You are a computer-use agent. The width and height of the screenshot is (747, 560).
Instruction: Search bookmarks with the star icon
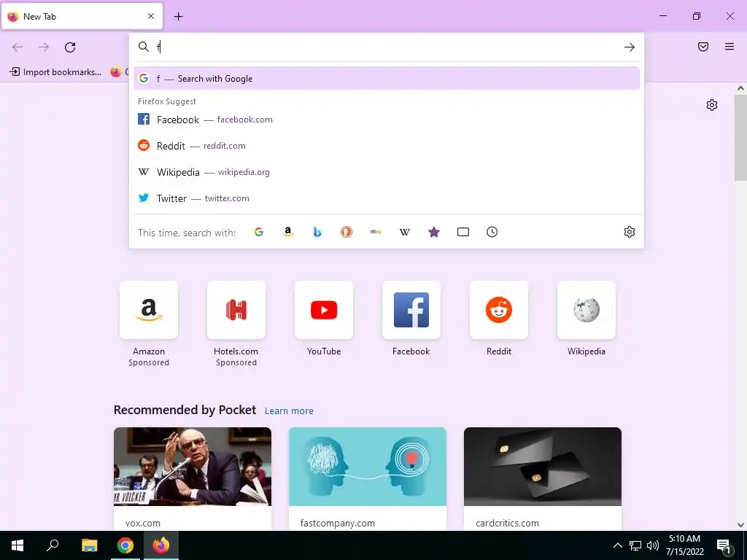pyautogui.click(x=434, y=232)
